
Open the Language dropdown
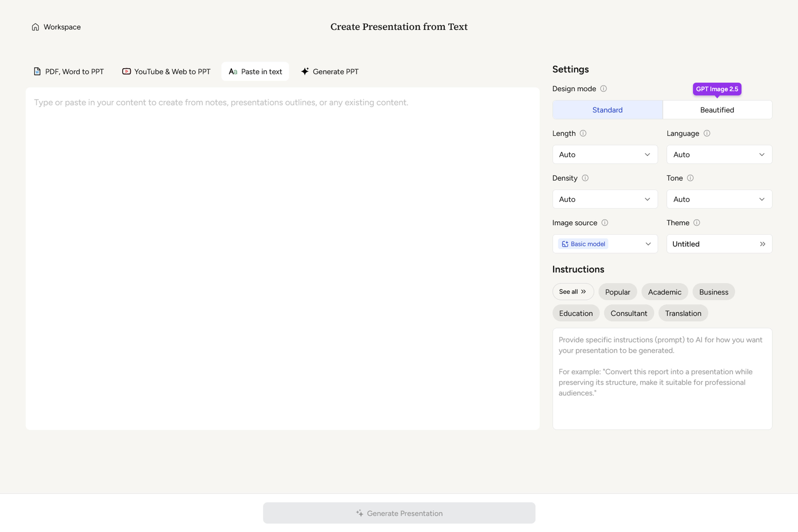pyautogui.click(x=719, y=154)
